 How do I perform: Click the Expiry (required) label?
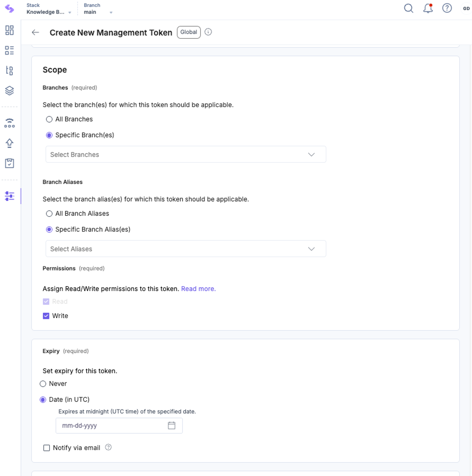tap(66, 351)
